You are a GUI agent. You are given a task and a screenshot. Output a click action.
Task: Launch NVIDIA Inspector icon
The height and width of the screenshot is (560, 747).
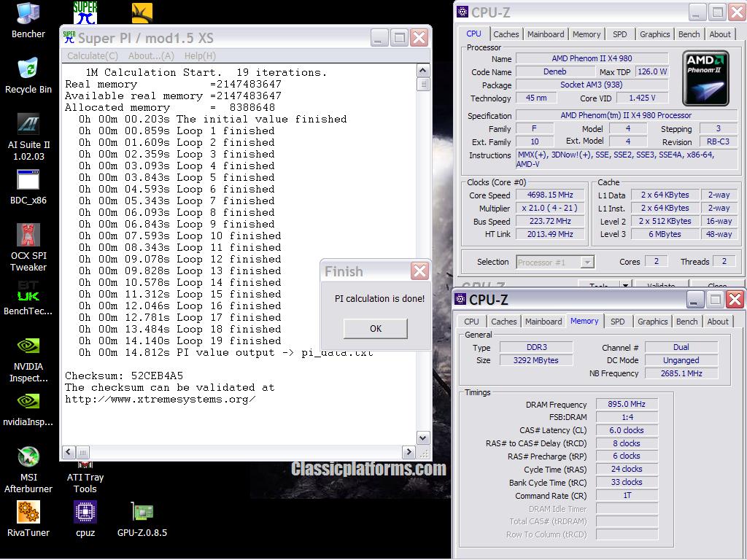[28, 359]
